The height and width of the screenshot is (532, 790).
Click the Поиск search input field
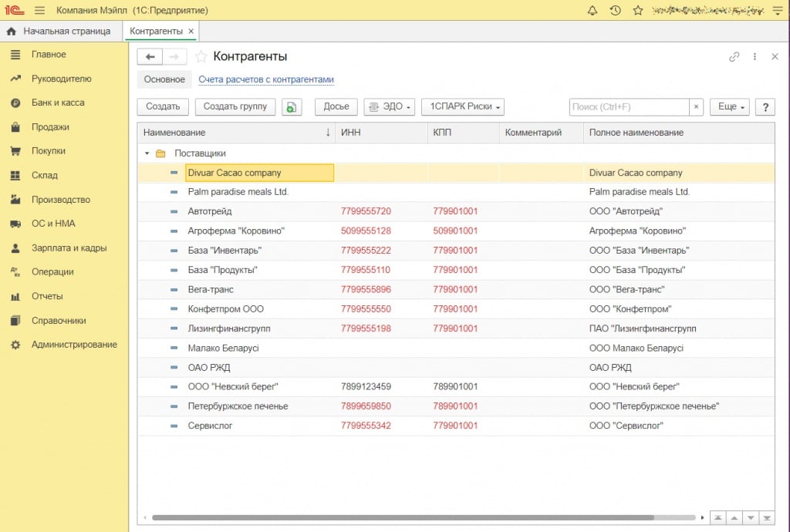point(628,107)
